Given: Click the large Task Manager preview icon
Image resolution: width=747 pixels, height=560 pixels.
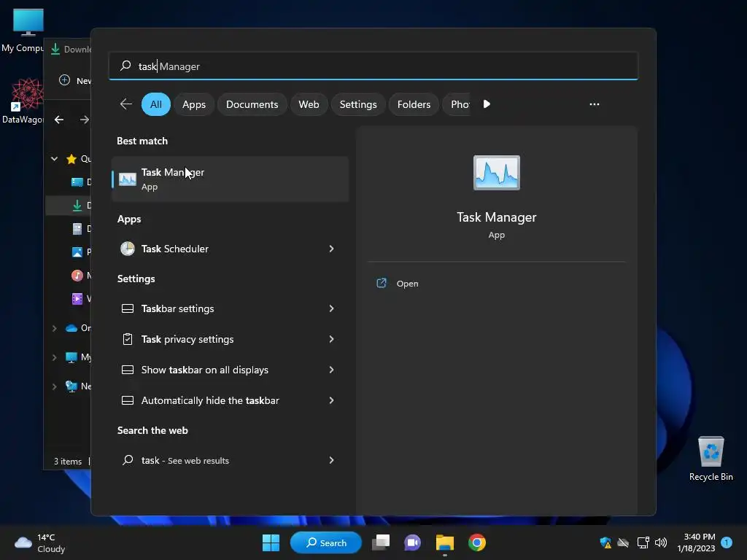Looking at the screenshot, I should 496,173.
